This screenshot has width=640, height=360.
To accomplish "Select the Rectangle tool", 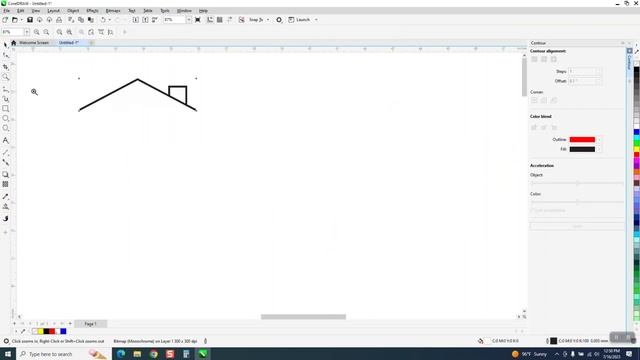I will pos(6,109).
